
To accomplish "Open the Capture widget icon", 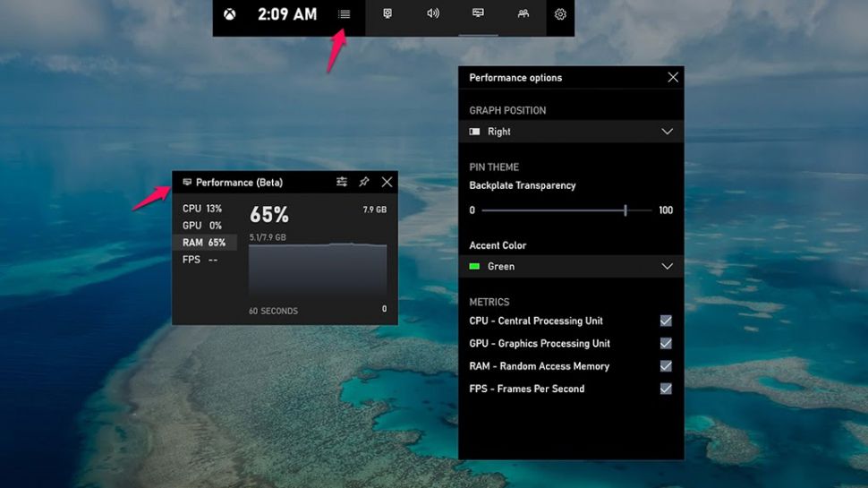I will pyautogui.click(x=387, y=14).
